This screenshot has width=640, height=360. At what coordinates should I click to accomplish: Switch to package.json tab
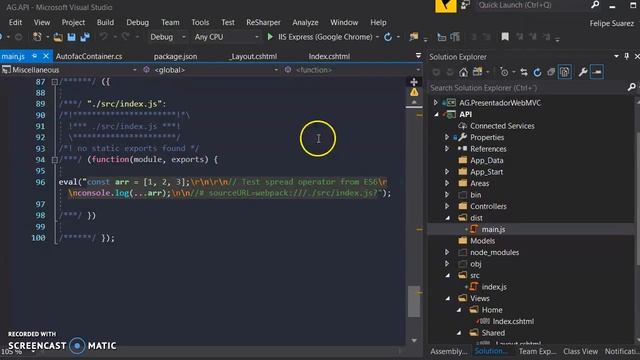pyautogui.click(x=176, y=56)
